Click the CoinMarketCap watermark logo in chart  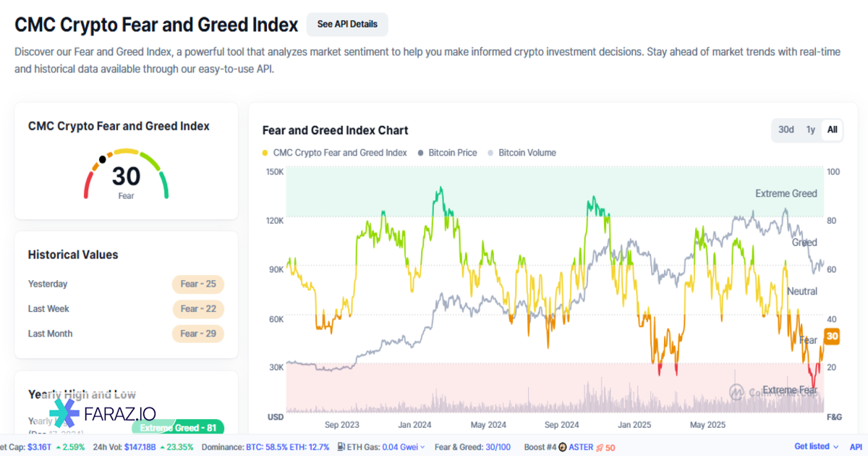tap(736, 392)
